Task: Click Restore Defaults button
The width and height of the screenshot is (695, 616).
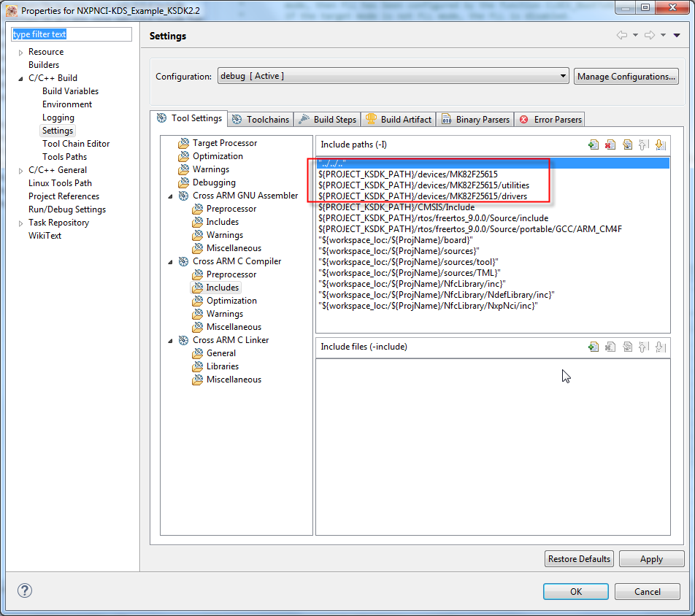Action: [x=579, y=559]
